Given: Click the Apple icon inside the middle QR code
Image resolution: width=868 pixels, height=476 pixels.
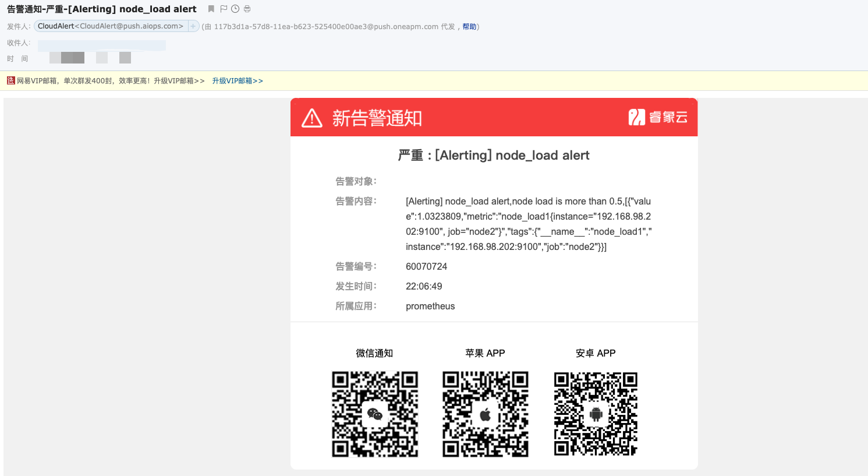Looking at the screenshot, I should [486, 414].
